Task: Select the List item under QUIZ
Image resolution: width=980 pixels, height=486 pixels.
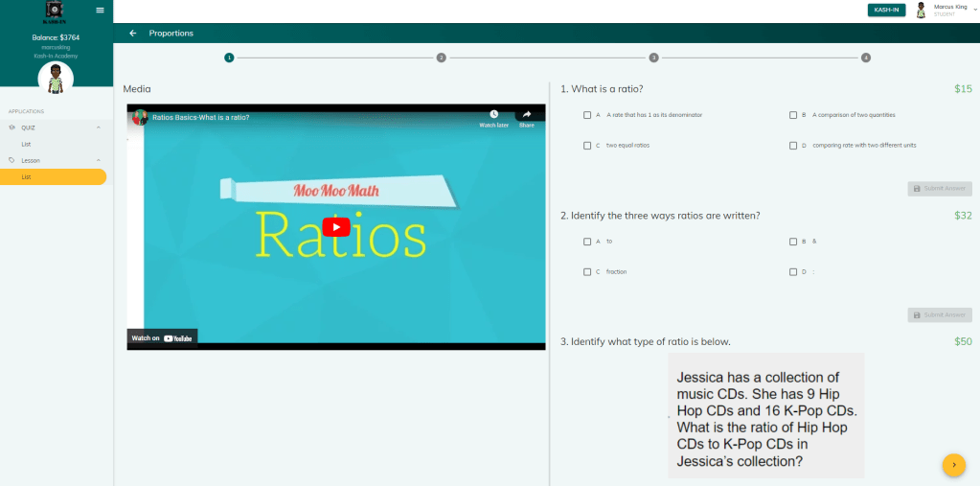Action: click(x=27, y=144)
